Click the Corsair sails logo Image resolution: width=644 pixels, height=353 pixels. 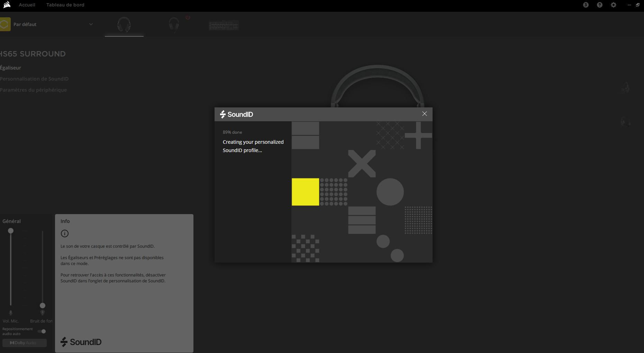(7, 5)
